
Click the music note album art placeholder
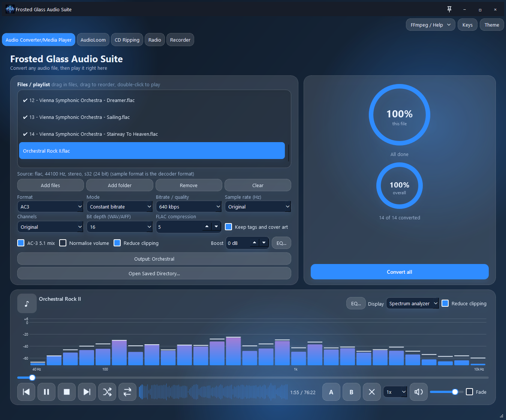[x=27, y=303]
